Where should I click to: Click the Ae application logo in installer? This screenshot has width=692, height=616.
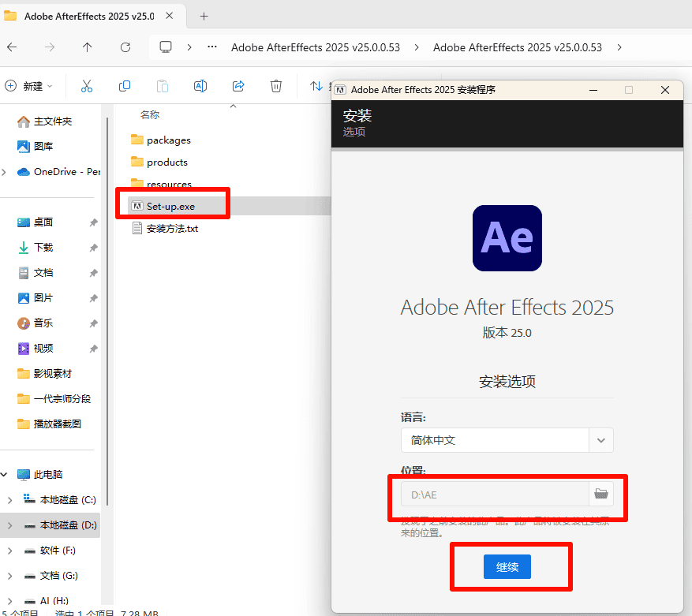[x=507, y=238]
